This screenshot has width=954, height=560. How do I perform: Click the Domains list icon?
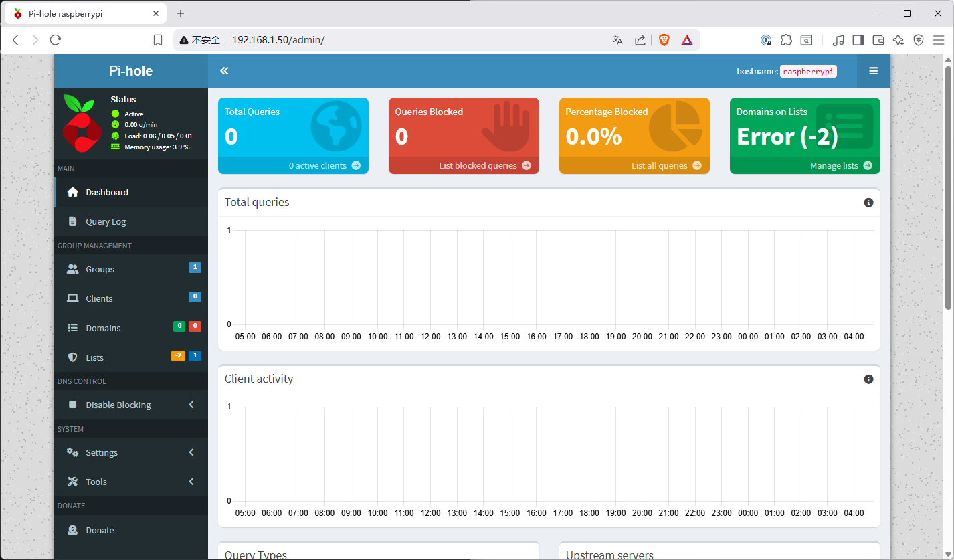73,328
